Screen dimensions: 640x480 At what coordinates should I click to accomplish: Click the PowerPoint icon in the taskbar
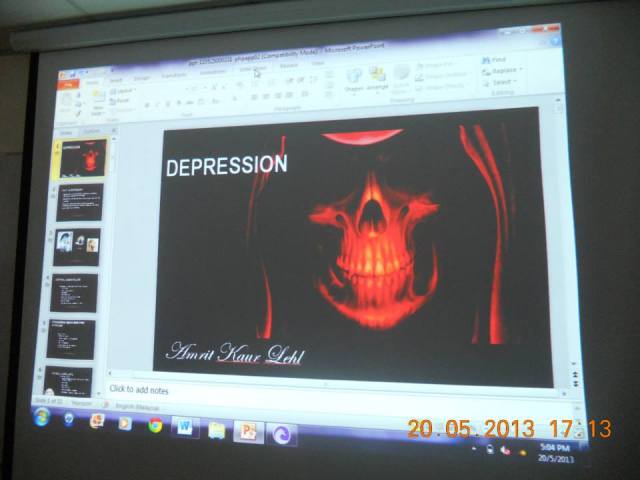247,431
